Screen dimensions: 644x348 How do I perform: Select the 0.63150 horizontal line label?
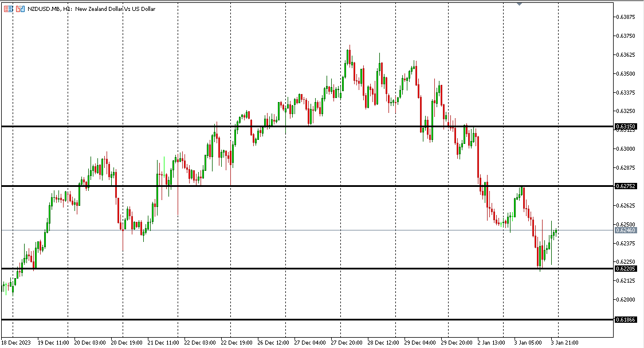point(626,127)
